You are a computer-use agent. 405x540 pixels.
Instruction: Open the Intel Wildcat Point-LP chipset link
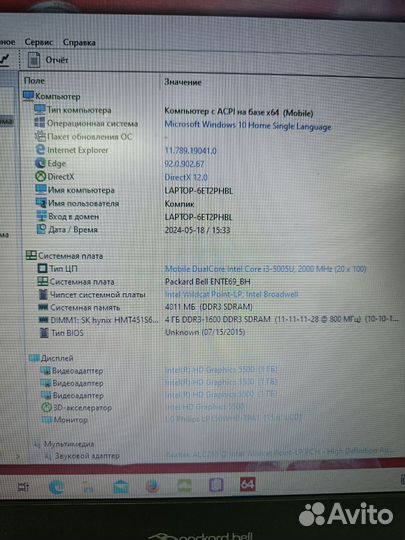(231, 294)
